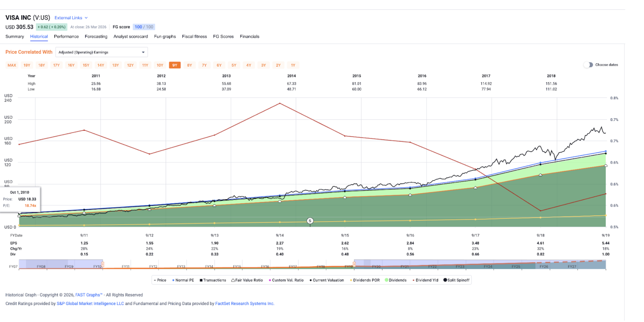644x322 pixels.
Task: Open the FAST Graphs copyright link
Action: coord(89,295)
